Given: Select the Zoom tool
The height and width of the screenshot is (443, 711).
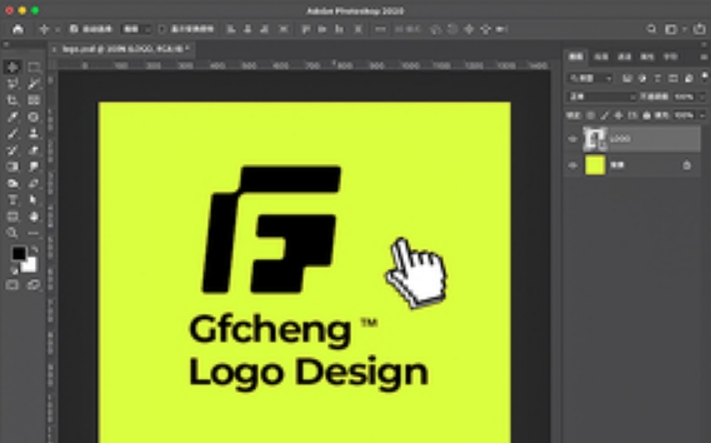Looking at the screenshot, I should coord(13,233).
